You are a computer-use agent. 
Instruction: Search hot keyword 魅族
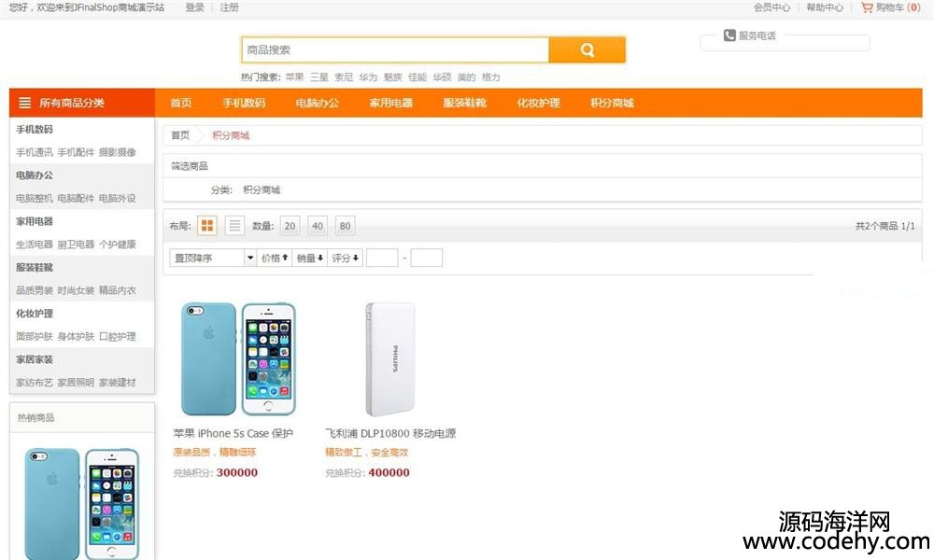click(393, 77)
